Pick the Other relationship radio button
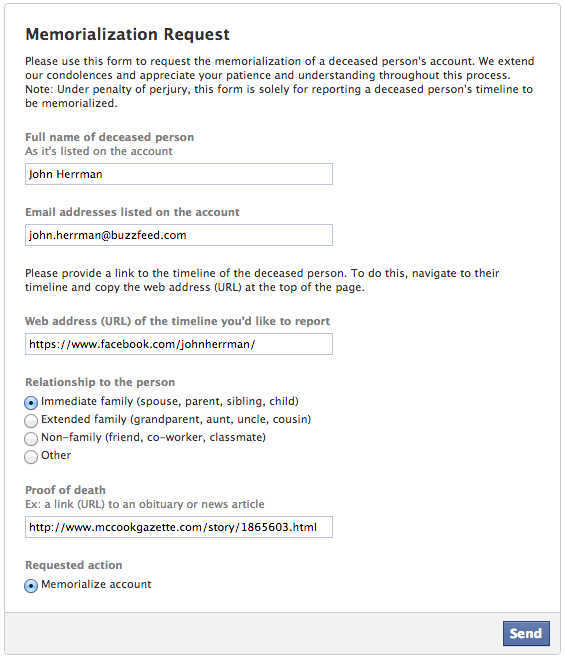This screenshot has width=565, height=659. (x=31, y=456)
